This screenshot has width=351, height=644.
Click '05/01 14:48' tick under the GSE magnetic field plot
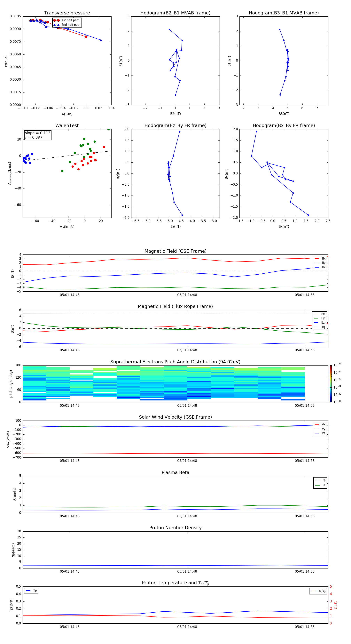point(187,295)
